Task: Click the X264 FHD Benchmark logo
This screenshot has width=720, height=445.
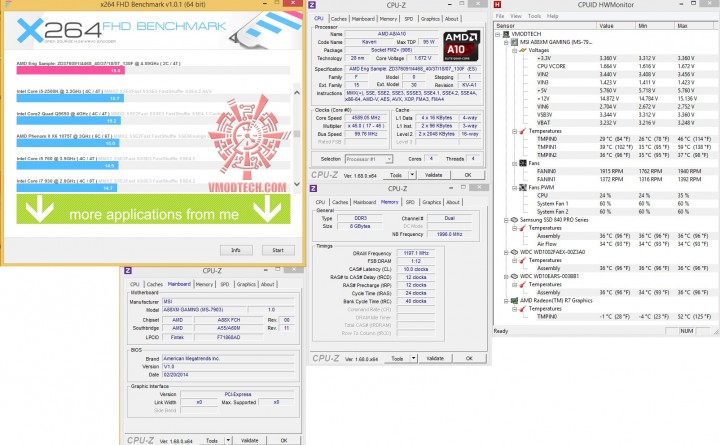Action: [122, 30]
